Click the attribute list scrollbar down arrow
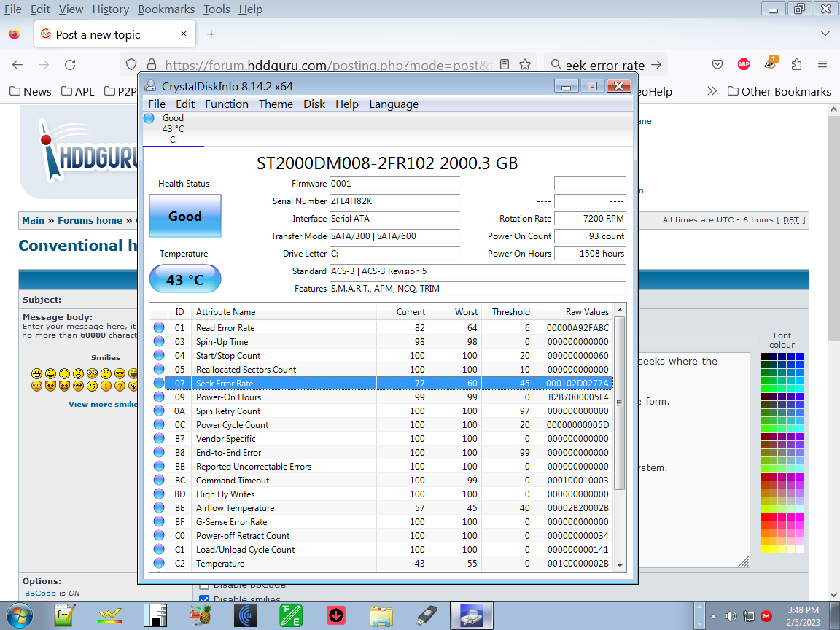 coord(620,564)
